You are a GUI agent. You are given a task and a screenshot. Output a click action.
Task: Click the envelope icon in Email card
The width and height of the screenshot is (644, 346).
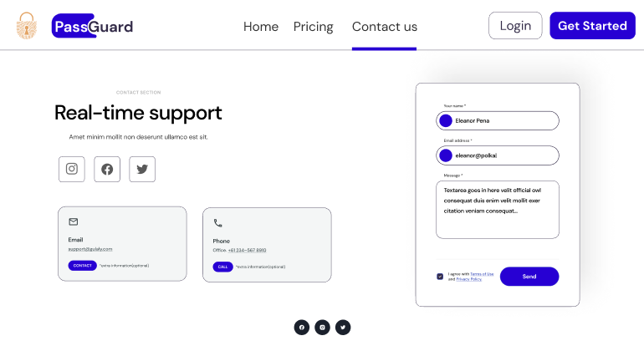tap(74, 221)
